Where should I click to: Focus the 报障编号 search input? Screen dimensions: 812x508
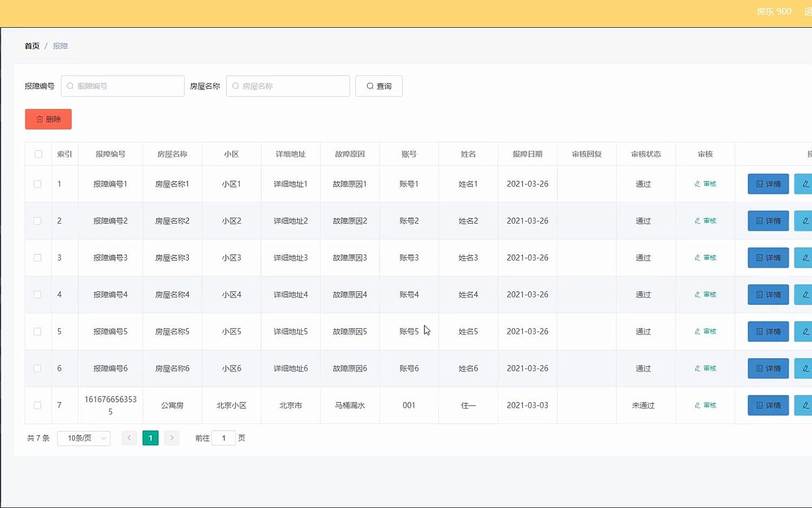(x=123, y=86)
